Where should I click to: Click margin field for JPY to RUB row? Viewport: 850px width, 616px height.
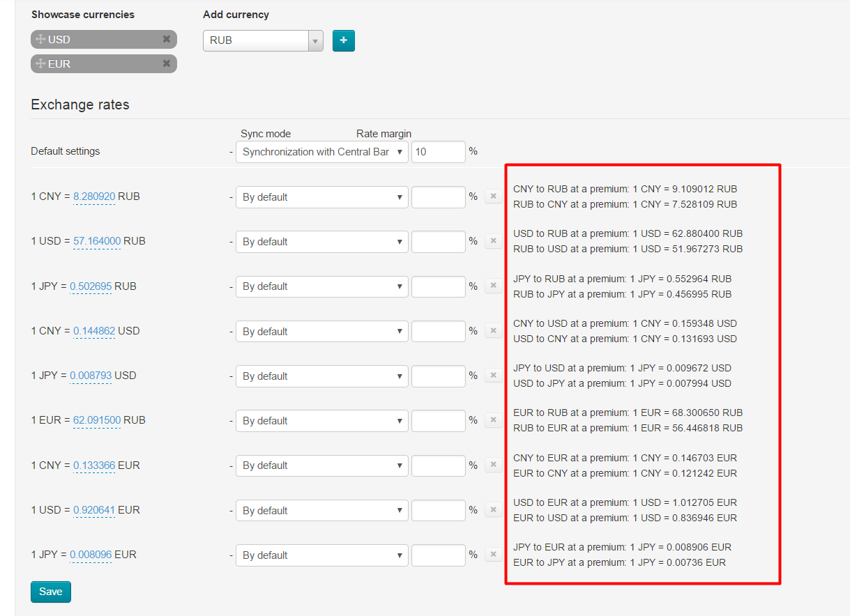point(439,286)
